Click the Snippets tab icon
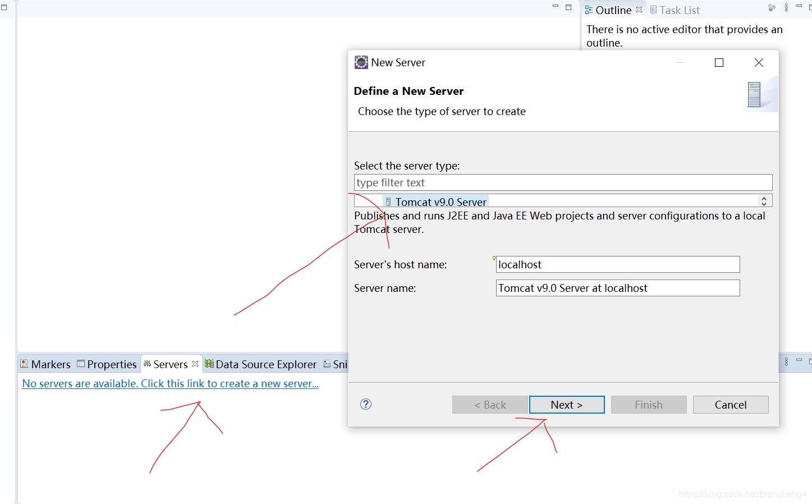812x504 pixels. point(327,364)
